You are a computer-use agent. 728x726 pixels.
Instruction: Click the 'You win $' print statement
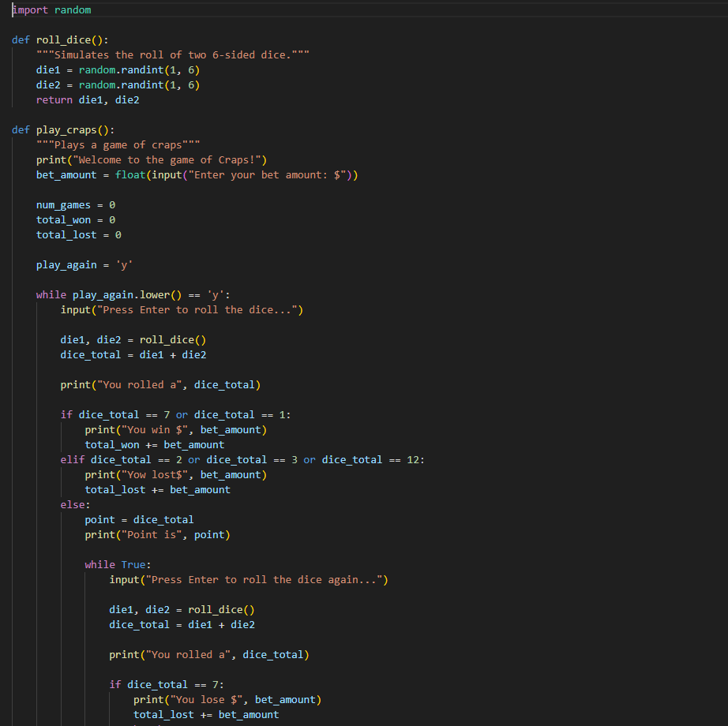(175, 430)
